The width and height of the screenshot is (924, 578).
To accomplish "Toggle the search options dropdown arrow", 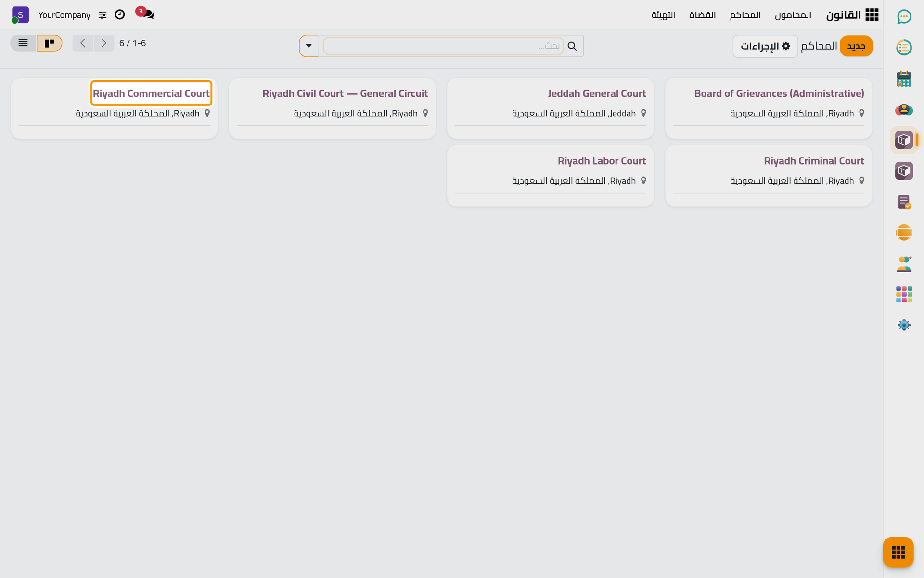I will pos(308,46).
